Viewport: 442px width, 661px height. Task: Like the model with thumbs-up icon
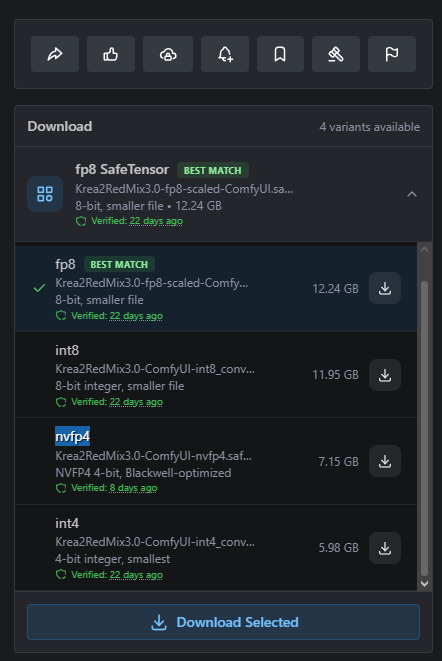point(110,54)
